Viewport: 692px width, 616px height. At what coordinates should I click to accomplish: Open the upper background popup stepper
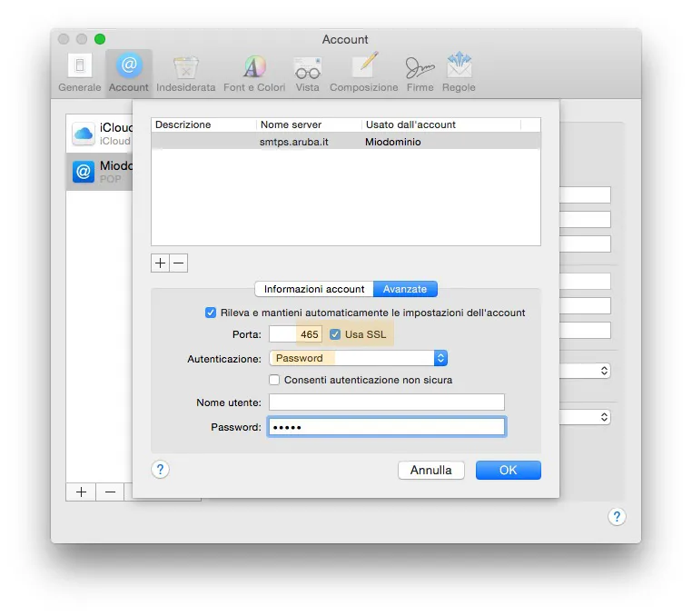(604, 371)
